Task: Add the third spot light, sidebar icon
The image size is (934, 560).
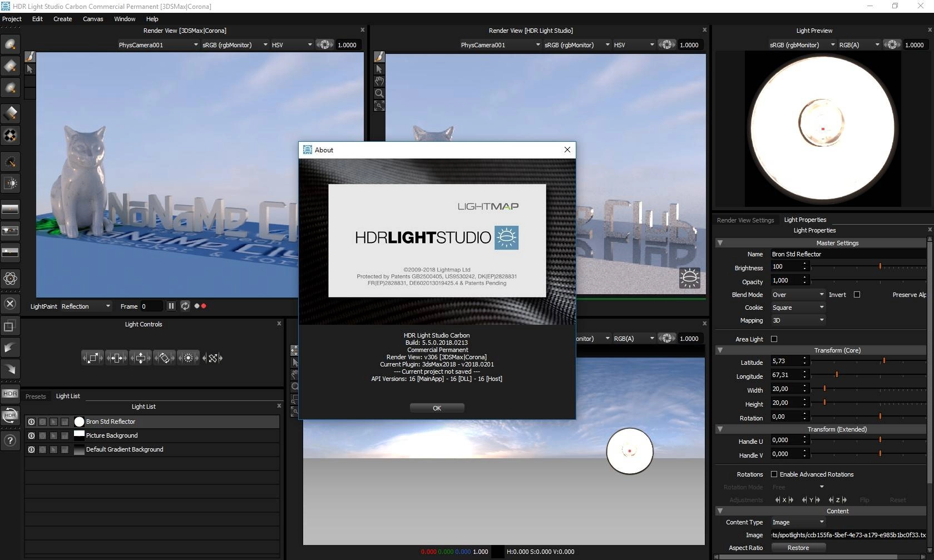Action: tap(10, 88)
